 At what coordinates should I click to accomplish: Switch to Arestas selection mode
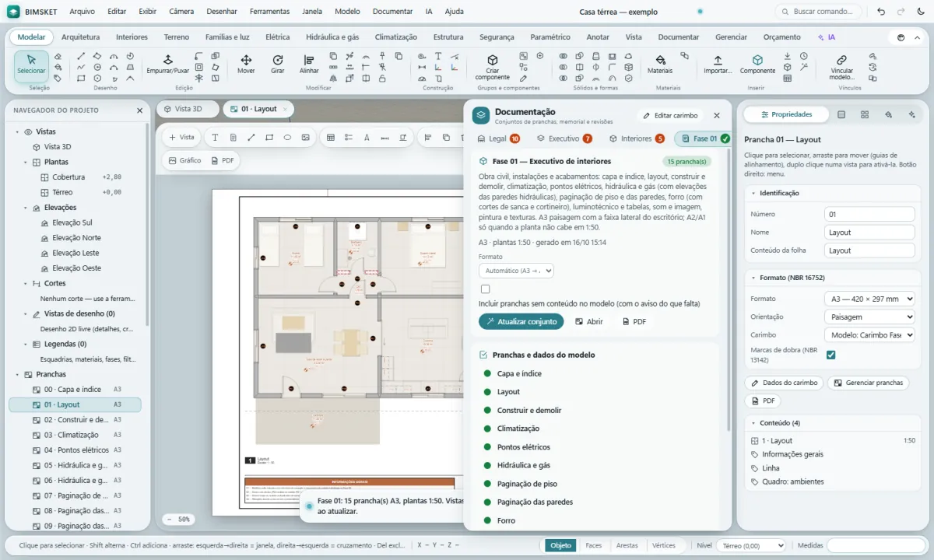[x=627, y=545]
